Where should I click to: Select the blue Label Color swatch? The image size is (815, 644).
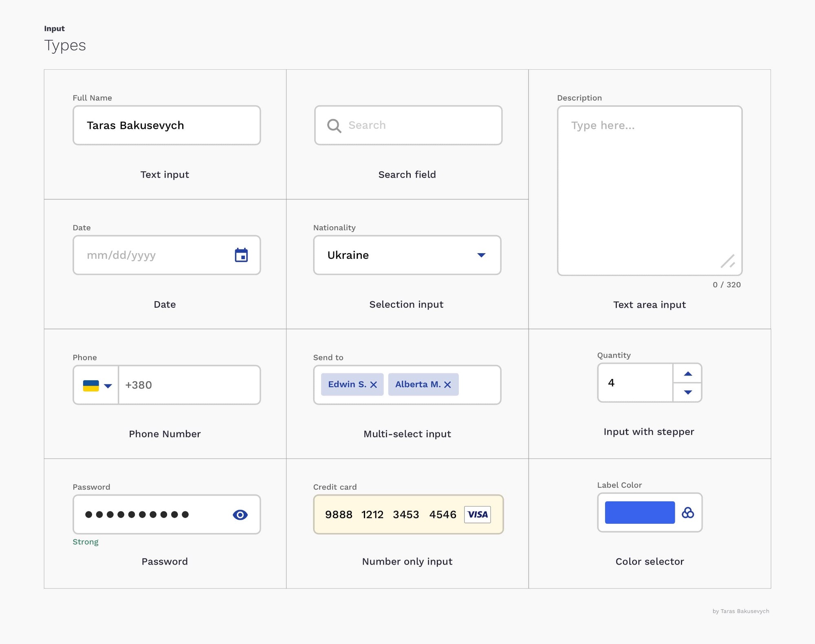pyautogui.click(x=639, y=513)
